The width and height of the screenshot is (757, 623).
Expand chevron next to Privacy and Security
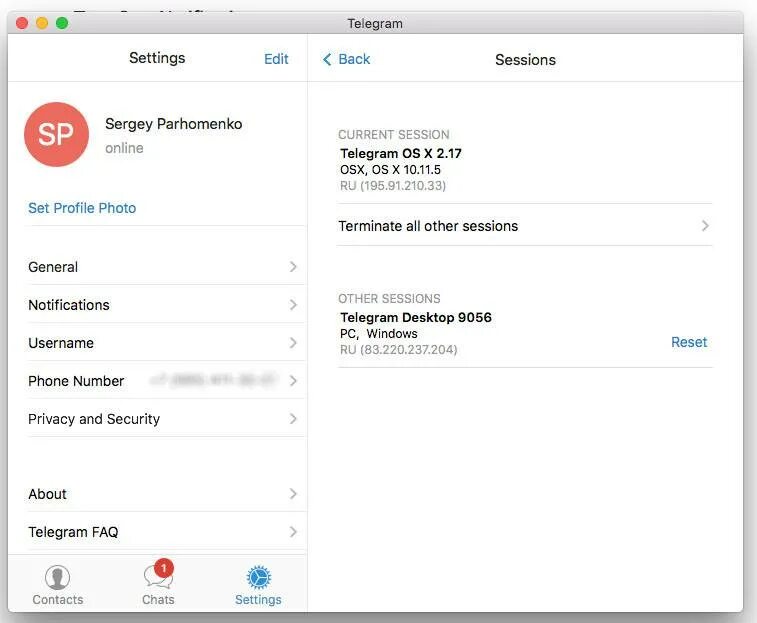pyautogui.click(x=293, y=419)
